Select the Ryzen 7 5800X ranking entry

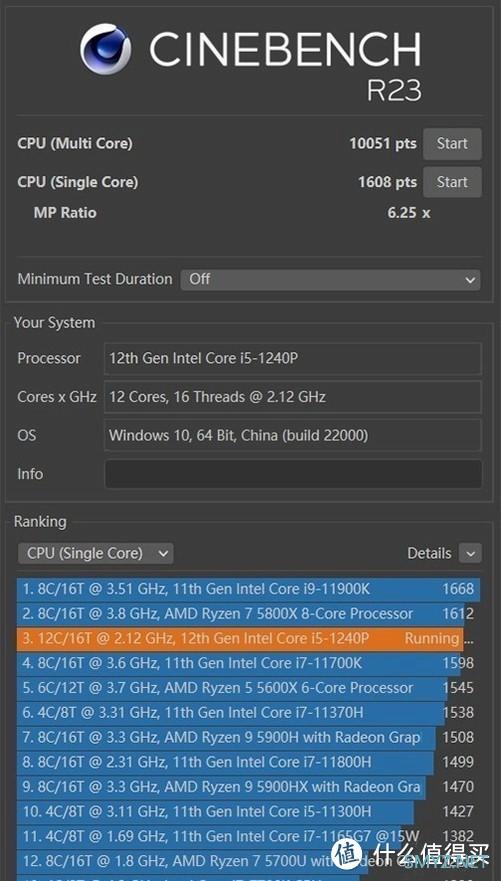[248, 614]
